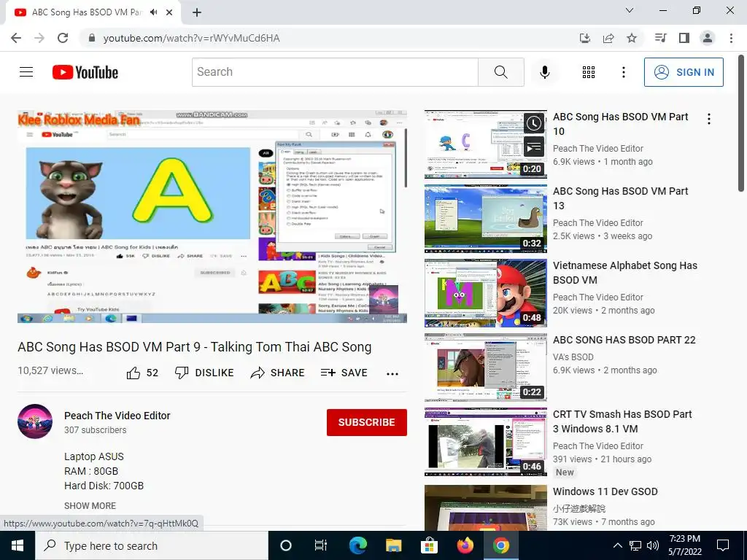This screenshot has width=747, height=560.
Task: Click the Windows taskbar search box
Action: point(152,545)
